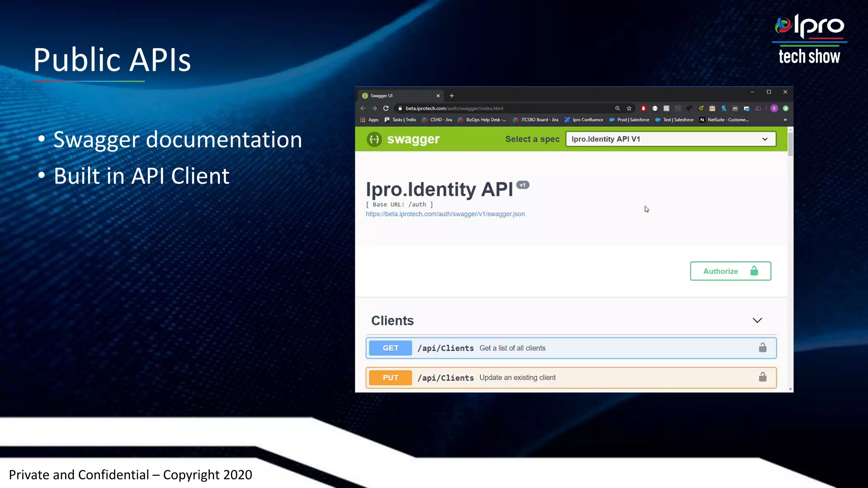Click the lock icon on PUT /api/Clients
868x488 pixels.
coord(762,377)
